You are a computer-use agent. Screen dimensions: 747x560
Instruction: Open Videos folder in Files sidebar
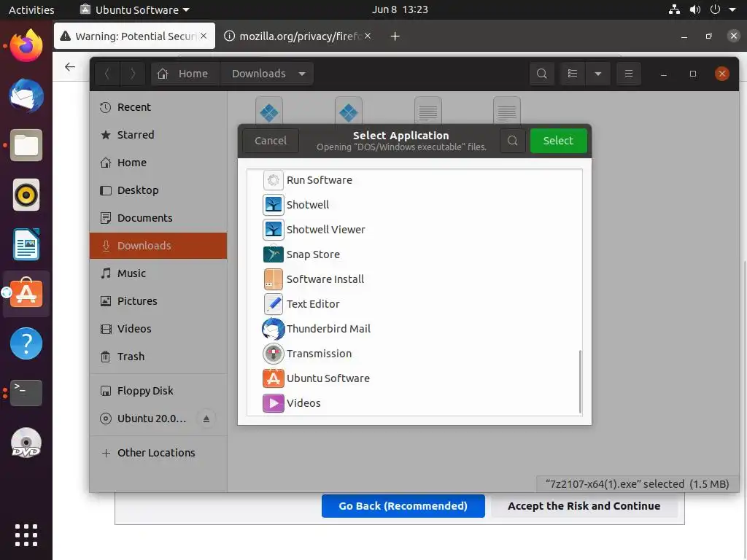click(x=158, y=329)
